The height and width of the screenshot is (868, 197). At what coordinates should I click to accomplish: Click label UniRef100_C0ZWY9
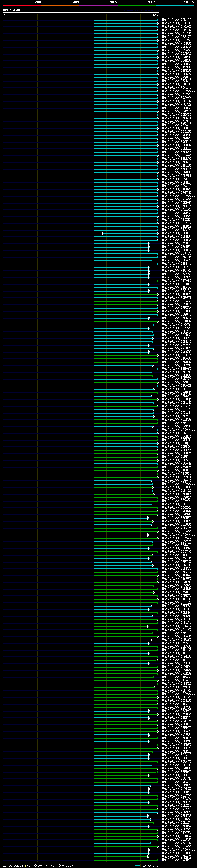point(177,860)
